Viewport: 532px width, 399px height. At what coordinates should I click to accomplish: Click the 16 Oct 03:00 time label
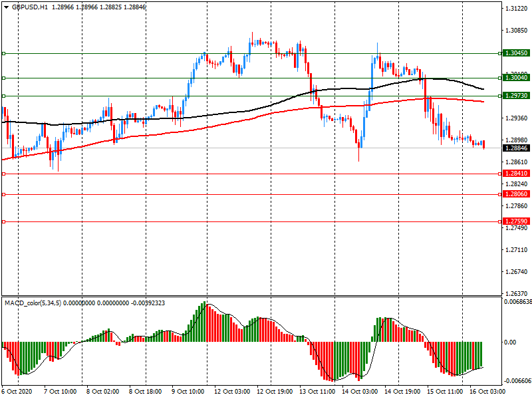[x=487, y=392]
